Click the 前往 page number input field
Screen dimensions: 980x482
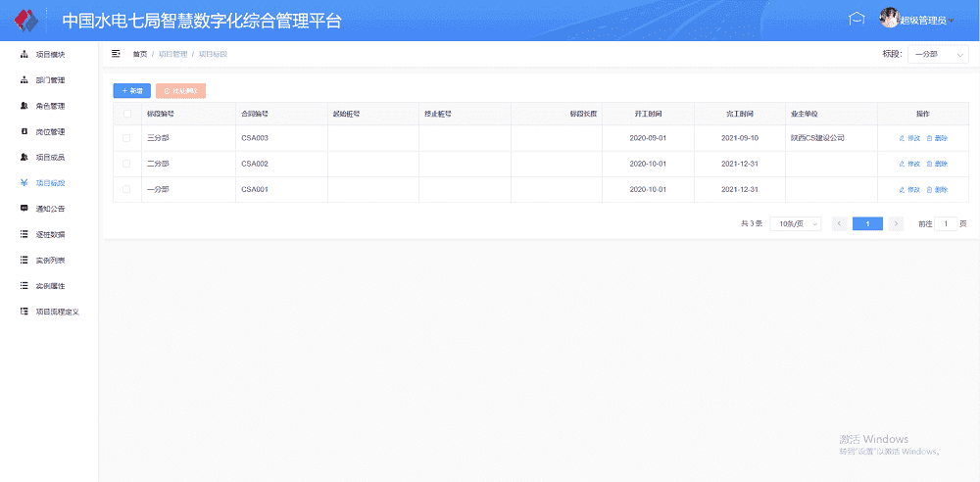tap(945, 224)
